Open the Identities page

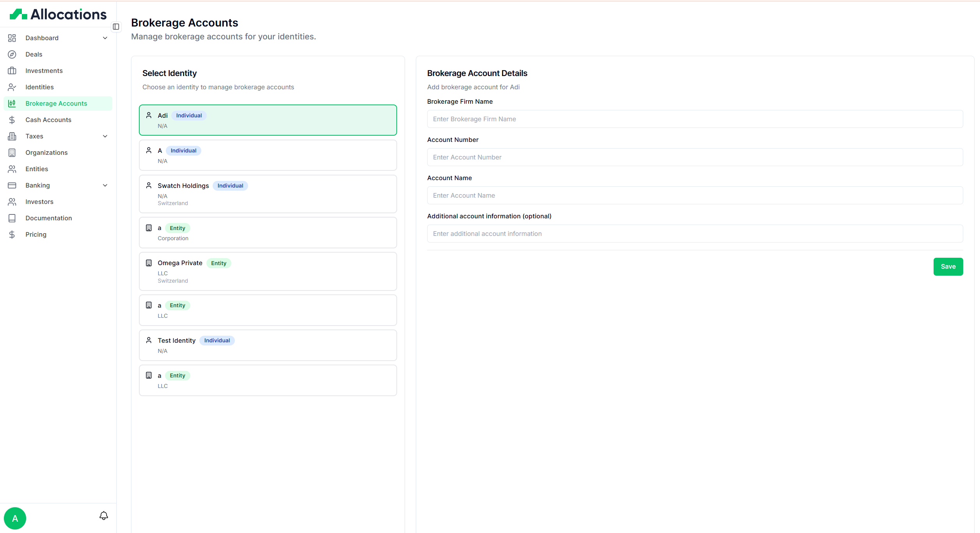pyautogui.click(x=39, y=87)
